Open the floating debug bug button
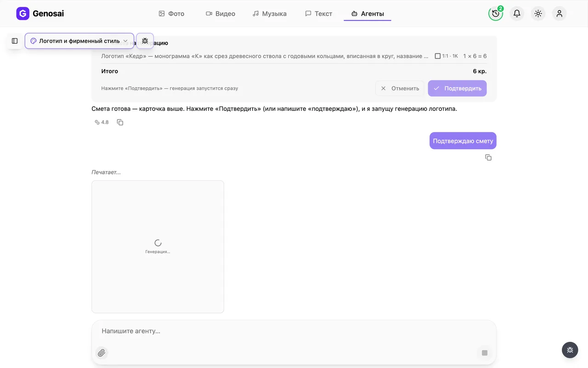Viewport: 588px width, 368px height. 570,350
